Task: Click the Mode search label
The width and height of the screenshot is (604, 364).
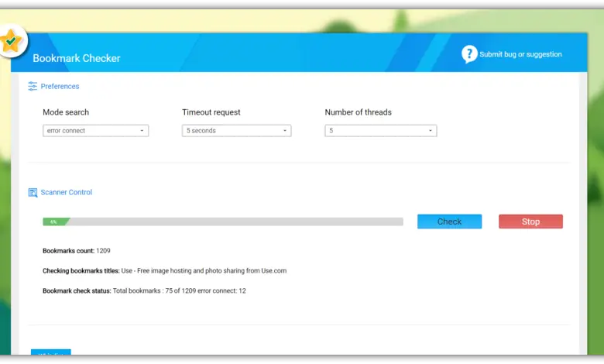Action: [x=66, y=112]
